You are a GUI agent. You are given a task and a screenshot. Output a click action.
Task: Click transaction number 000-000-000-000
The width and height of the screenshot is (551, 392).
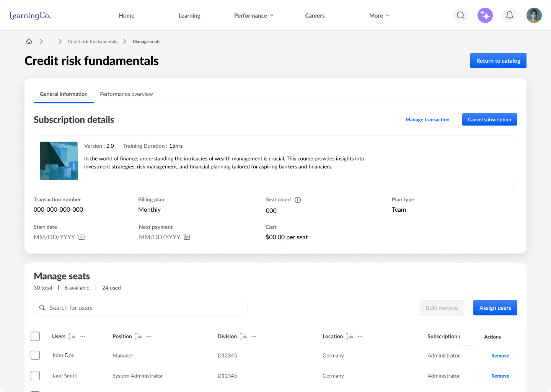pos(58,209)
